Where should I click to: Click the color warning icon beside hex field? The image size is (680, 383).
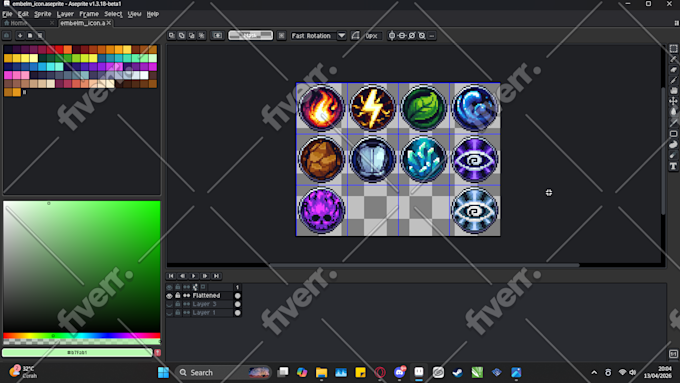click(x=158, y=353)
